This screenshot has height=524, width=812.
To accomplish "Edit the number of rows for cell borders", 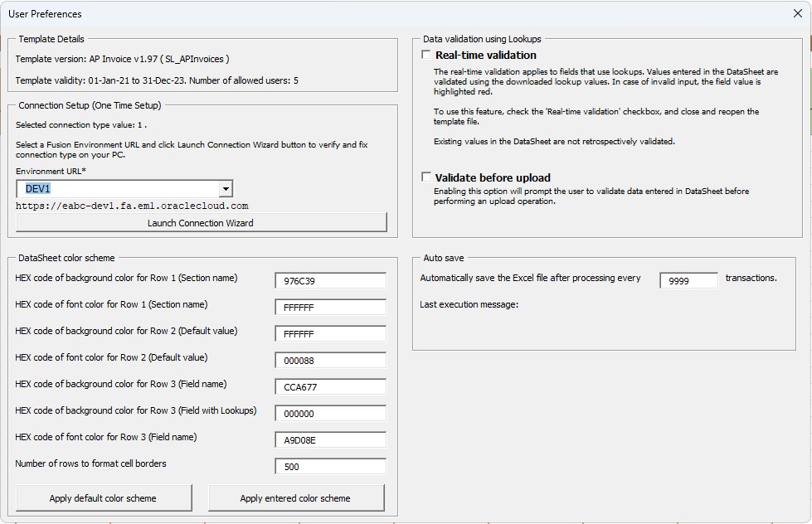I will click(330, 466).
